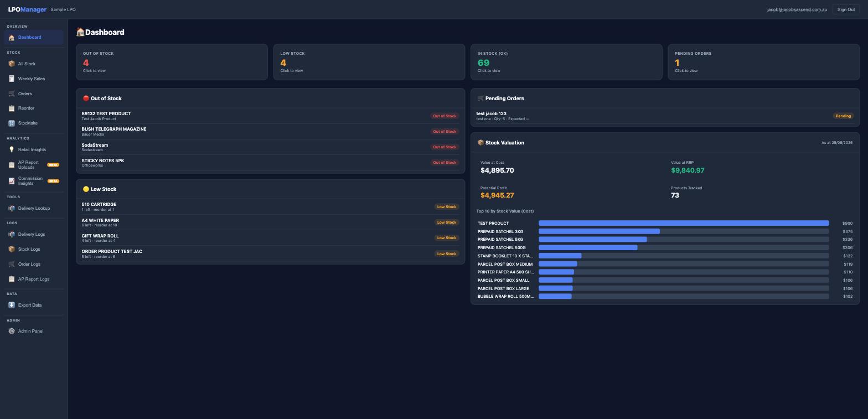Click the Stocktake icon

tap(12, 123)
